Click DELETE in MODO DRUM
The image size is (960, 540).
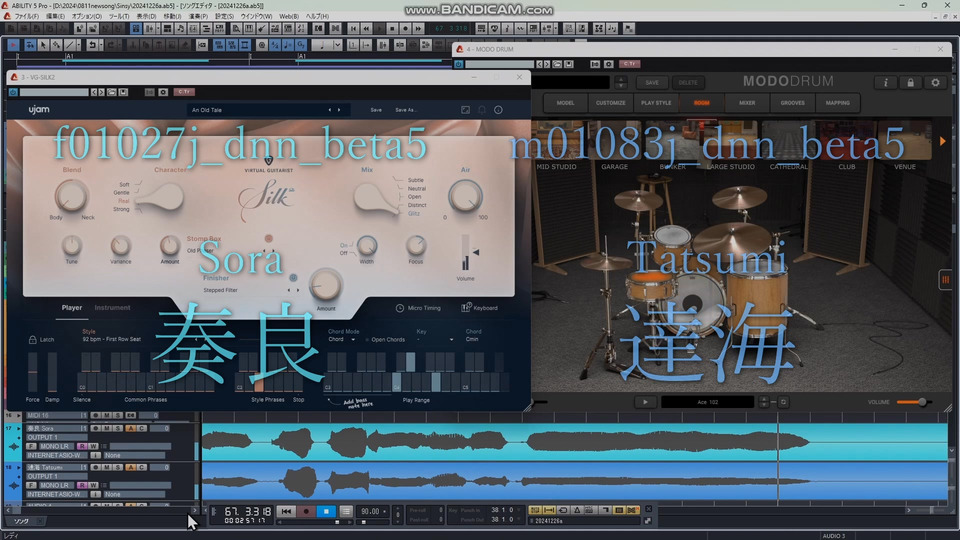click(688, 82)
